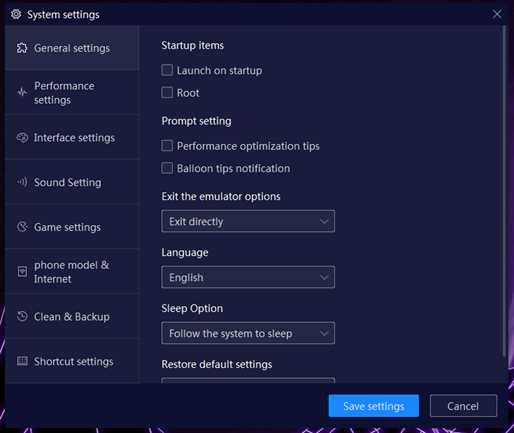Open the Exit directly dropdown
The height and width of the screenshot is (433, 514).
click(x=248, y=221)
